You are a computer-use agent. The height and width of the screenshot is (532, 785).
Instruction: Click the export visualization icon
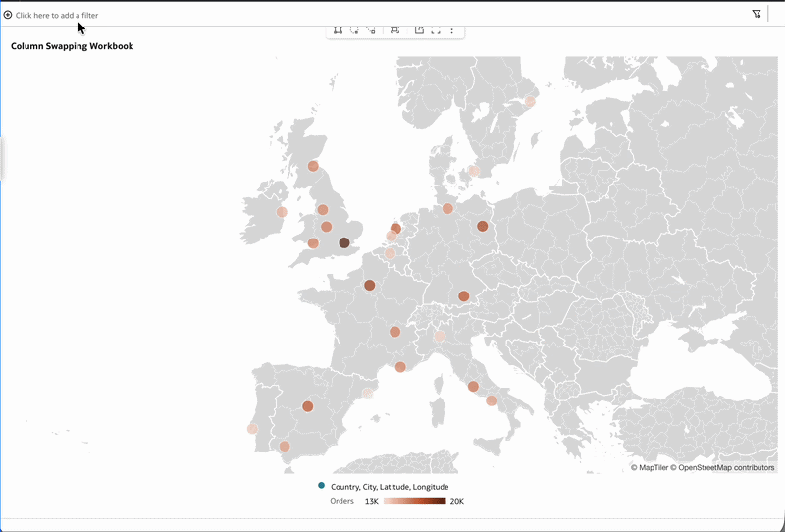click(x=420, y=30)
